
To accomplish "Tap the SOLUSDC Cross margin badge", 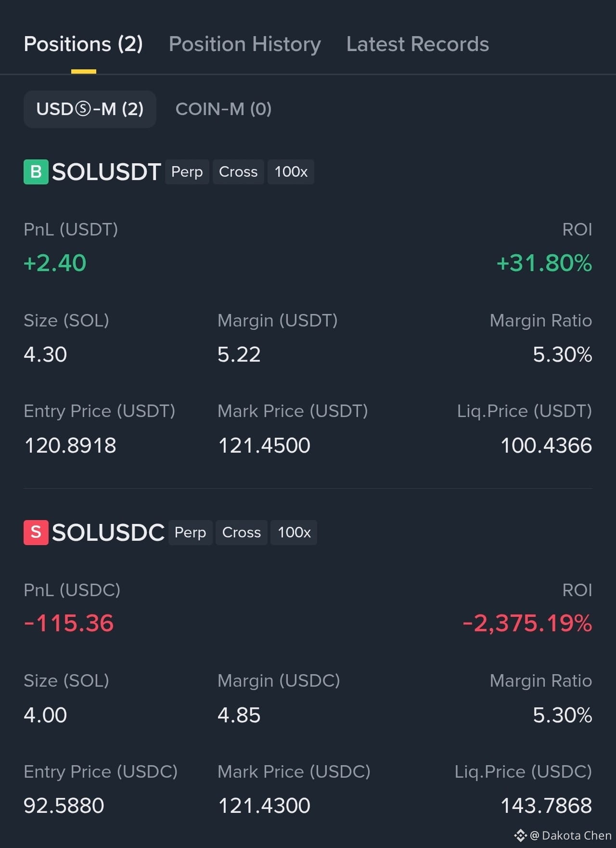I will click(242, 533).
